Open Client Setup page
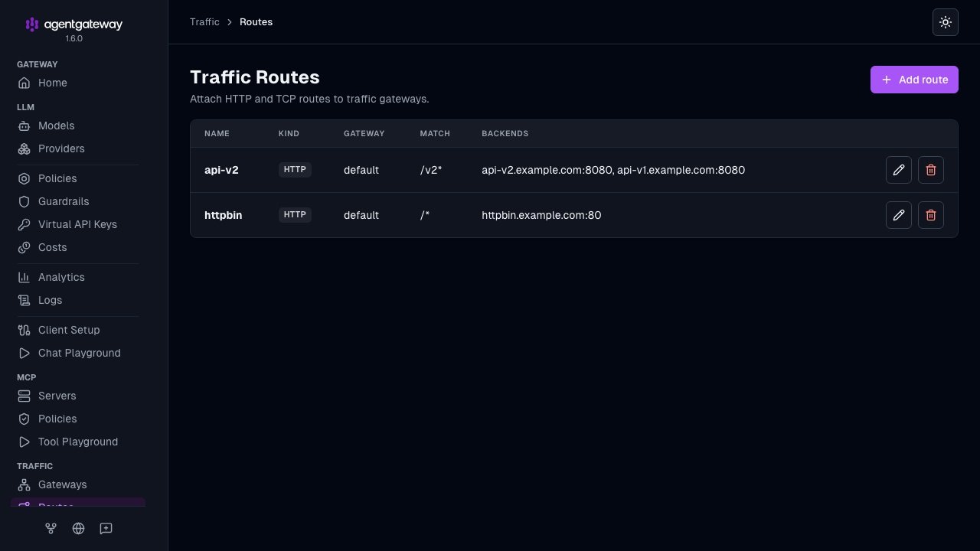980x551 pixels. click(78, 330)
